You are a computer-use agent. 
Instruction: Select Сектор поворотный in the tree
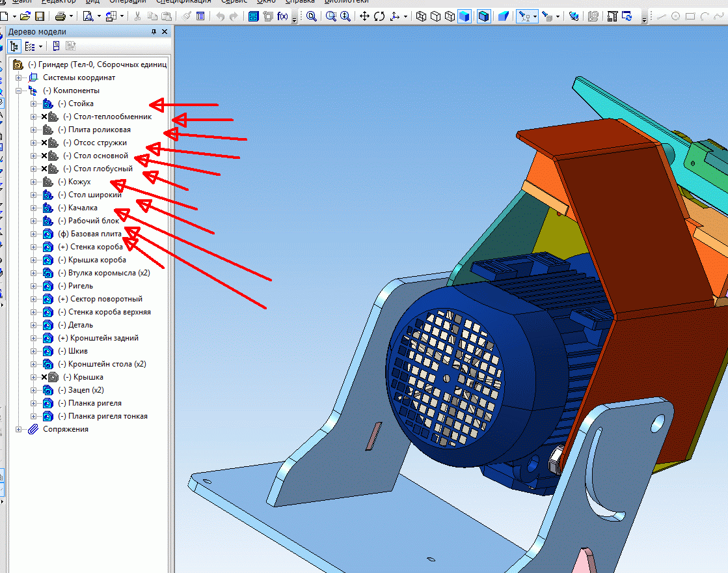click(106, 299)
